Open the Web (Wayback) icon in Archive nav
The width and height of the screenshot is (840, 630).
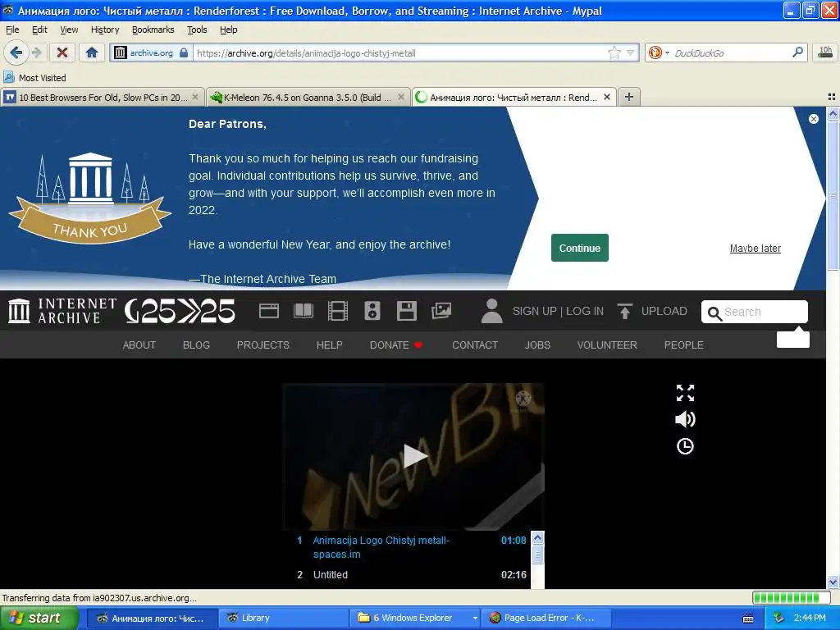click(x=268, y=311)
